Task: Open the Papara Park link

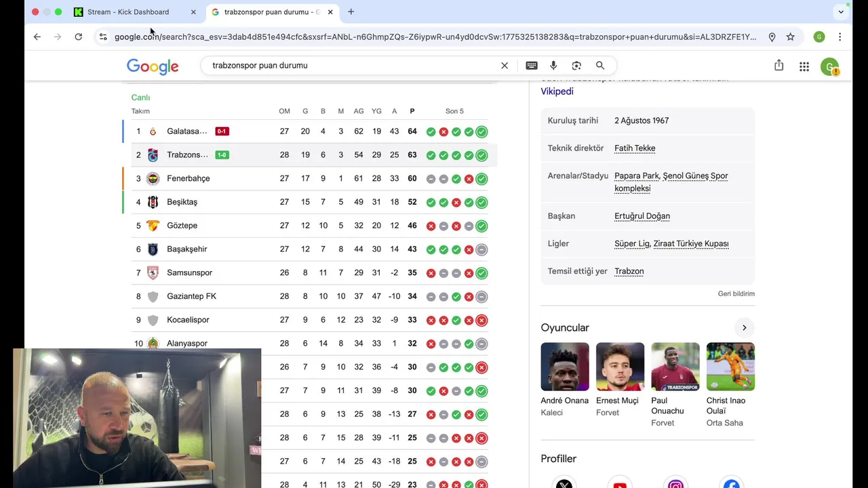Action: (637, 176)
